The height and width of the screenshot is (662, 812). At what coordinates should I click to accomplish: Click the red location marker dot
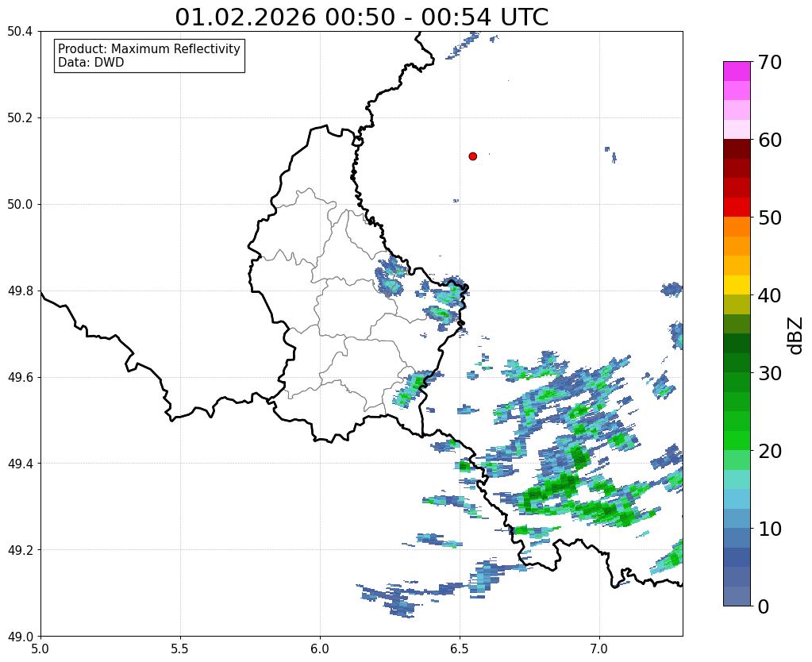click(472, 156)
